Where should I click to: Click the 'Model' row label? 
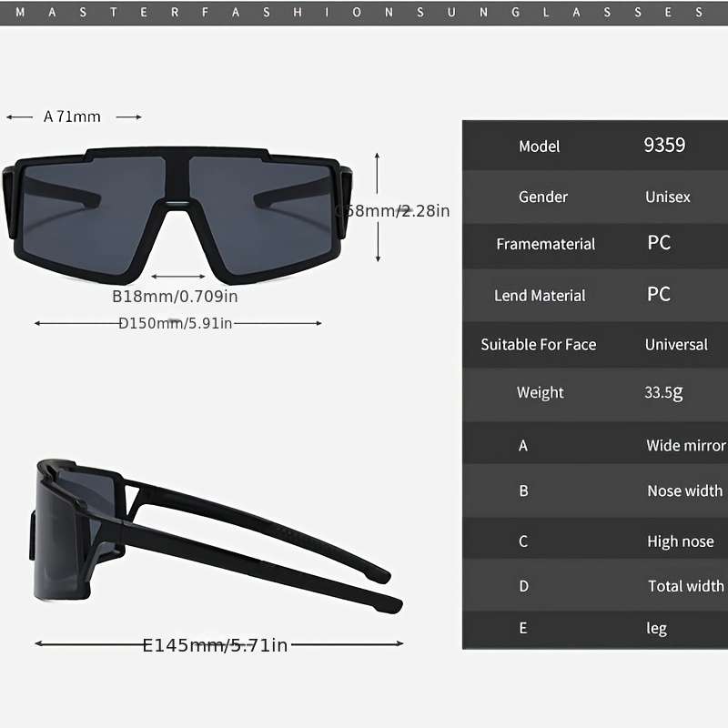[x=539, y=147]
